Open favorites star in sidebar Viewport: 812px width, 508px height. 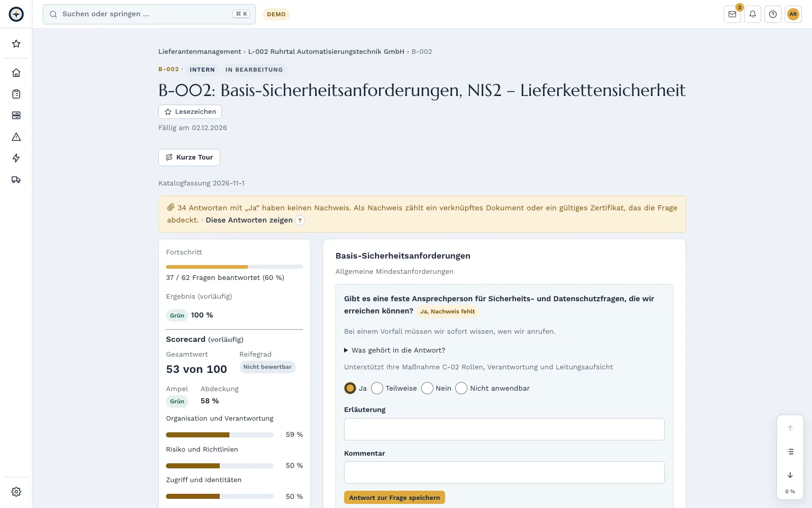click(16, 44)
